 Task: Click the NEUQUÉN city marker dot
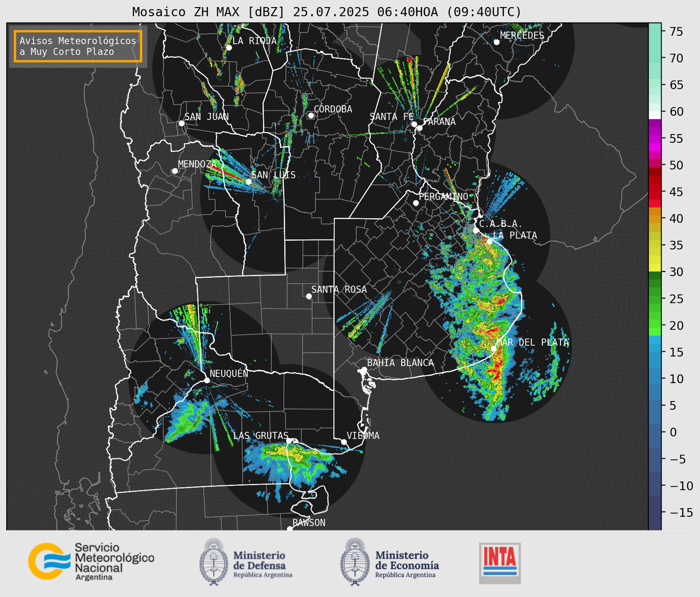[x=207, y=380]
